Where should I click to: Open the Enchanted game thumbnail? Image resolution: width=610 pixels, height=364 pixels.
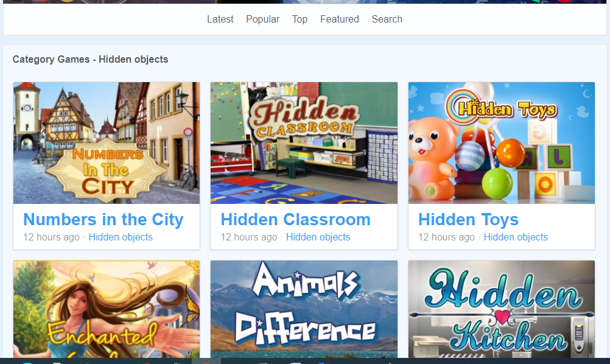(107, 309)
